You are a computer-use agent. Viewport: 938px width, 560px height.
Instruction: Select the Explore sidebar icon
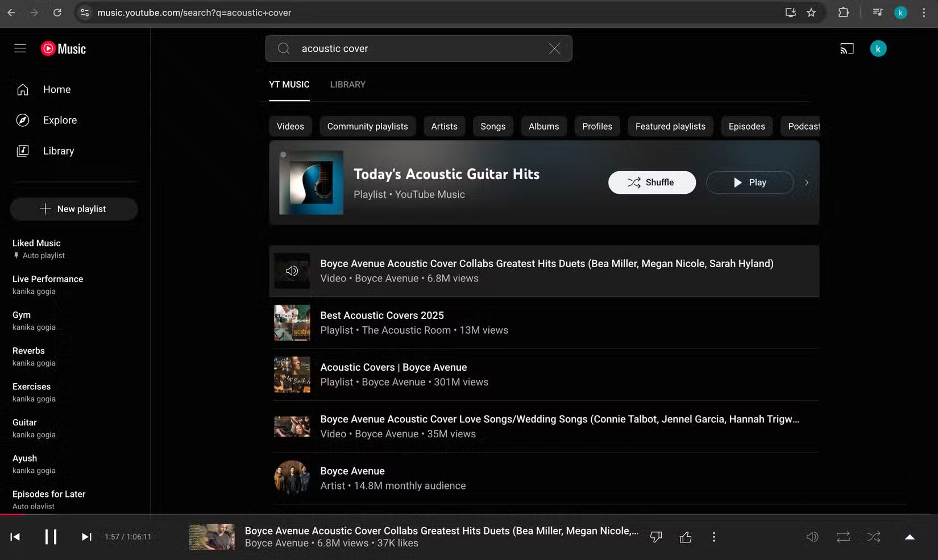(x=22, y=120)
